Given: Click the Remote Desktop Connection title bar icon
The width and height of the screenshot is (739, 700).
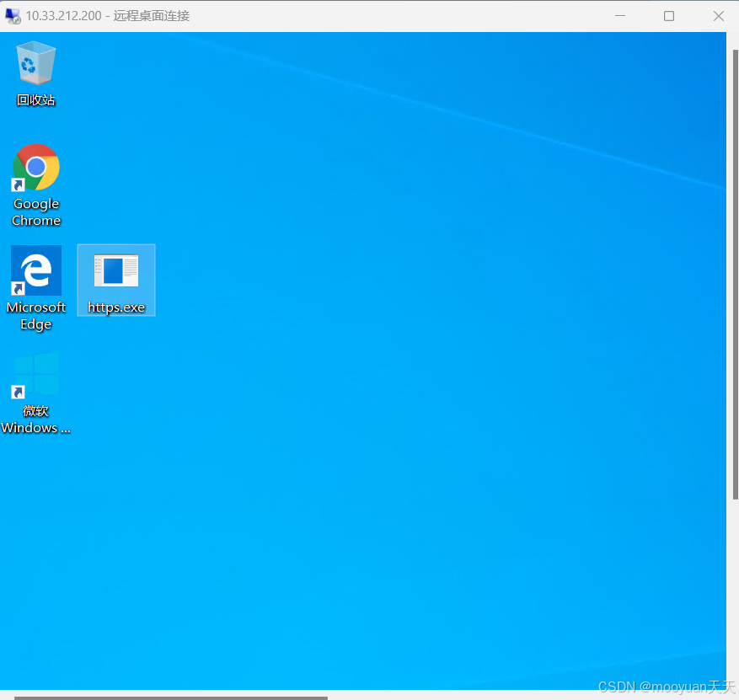Looking at the screenshot, I should coord(13,16).
